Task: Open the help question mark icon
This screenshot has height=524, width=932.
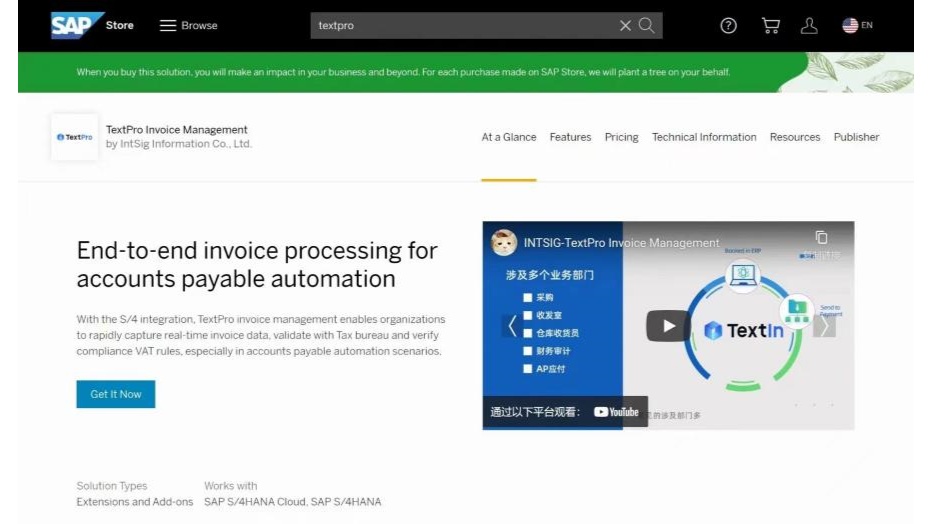Action: pos(728,26)
